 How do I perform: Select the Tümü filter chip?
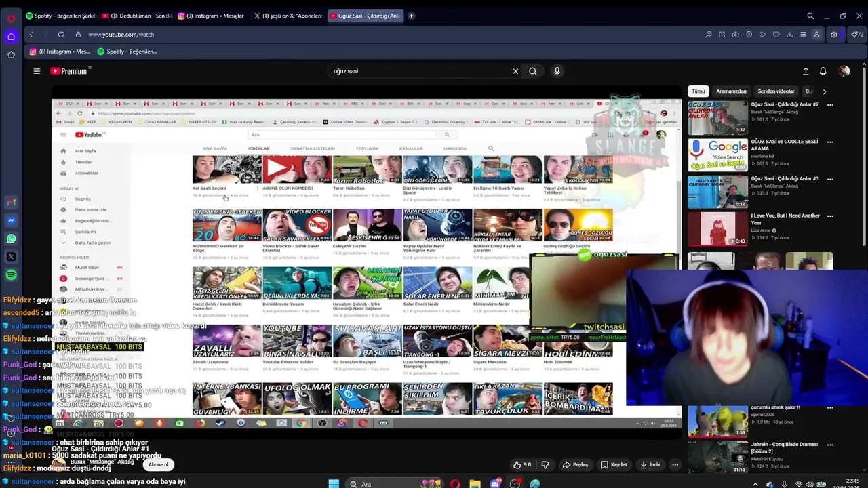click(x=698, y=91)
